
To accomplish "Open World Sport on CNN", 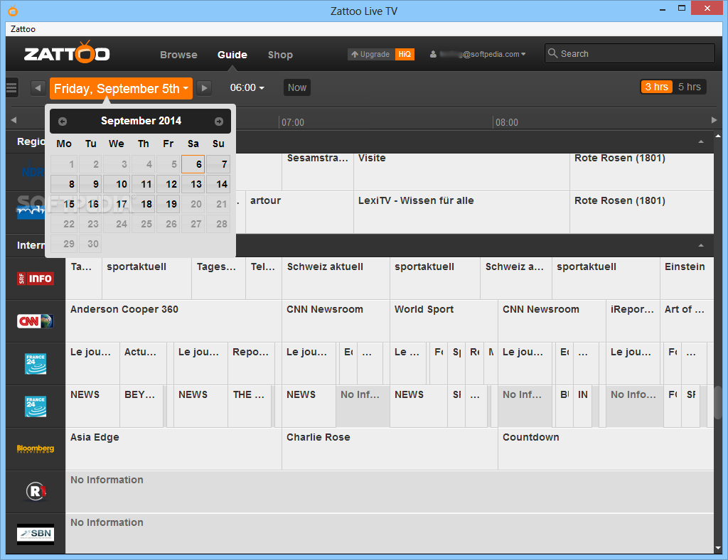I will 444,321.
